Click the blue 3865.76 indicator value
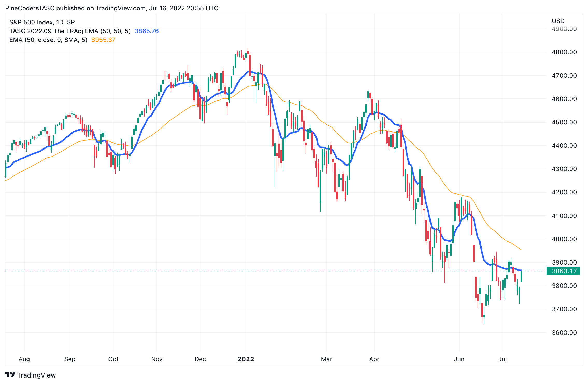 tap(147, 31)
